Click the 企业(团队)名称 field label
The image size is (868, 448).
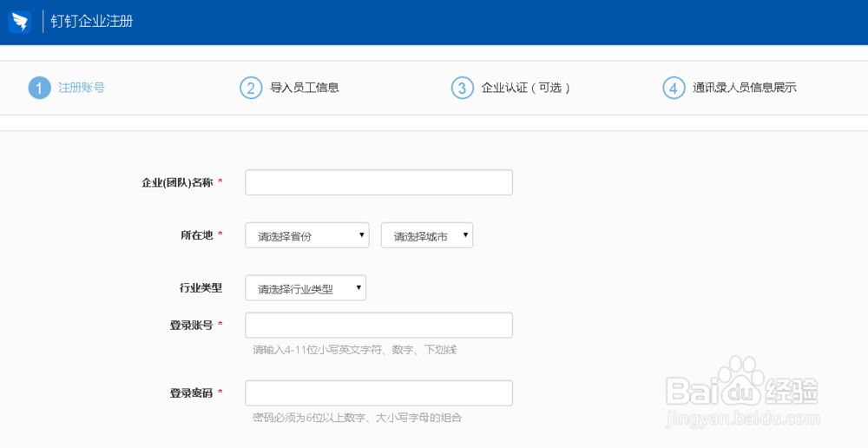(177, 182)
